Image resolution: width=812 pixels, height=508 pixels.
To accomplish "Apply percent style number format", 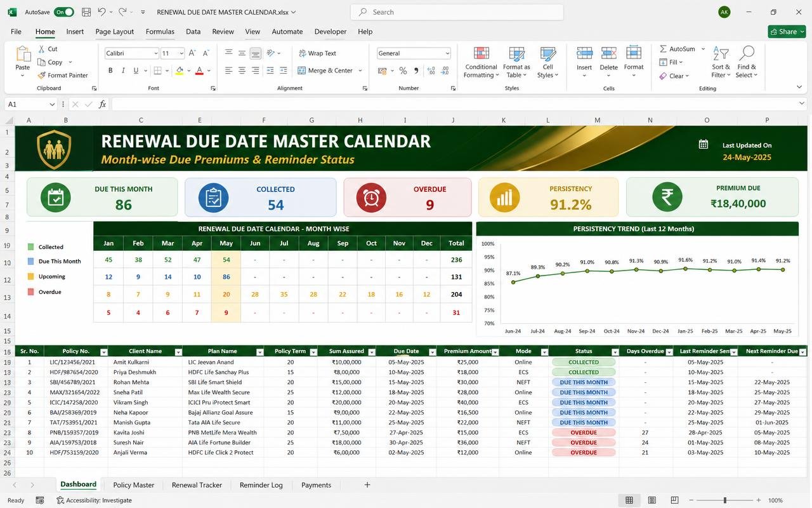I will (403, 70).
